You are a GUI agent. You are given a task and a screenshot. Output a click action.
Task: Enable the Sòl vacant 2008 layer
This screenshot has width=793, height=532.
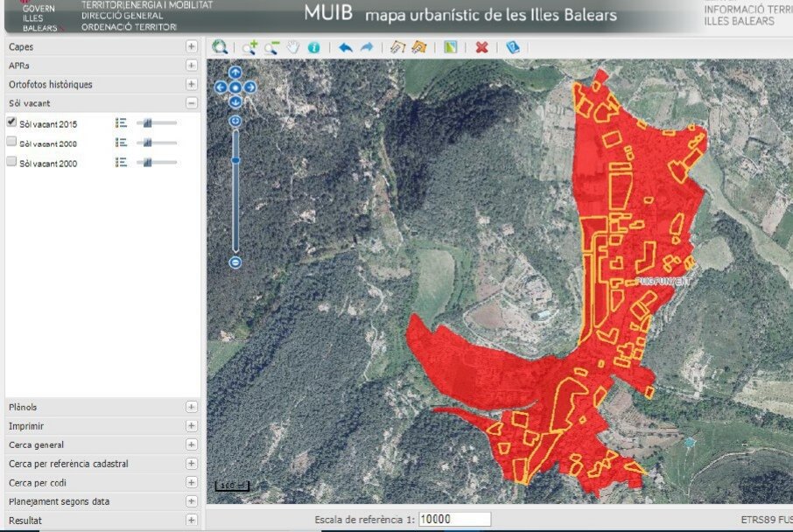pyautogui.click(x=11, y=142)
